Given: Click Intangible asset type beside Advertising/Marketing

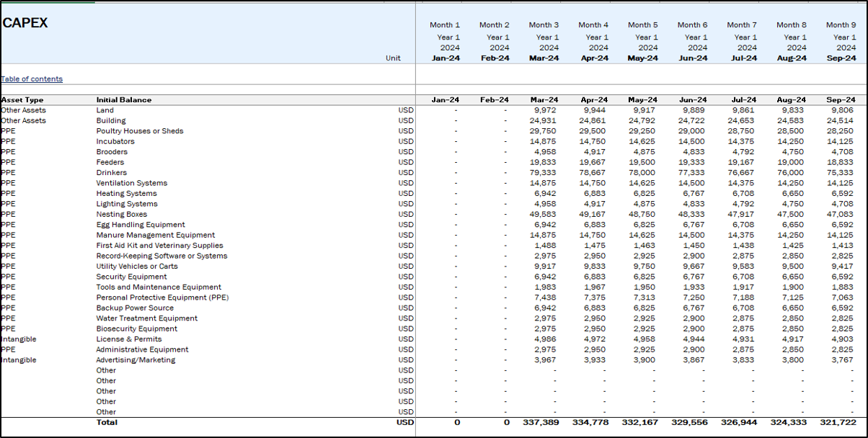Looking at the screenshot, I should [x=19, y=360].
